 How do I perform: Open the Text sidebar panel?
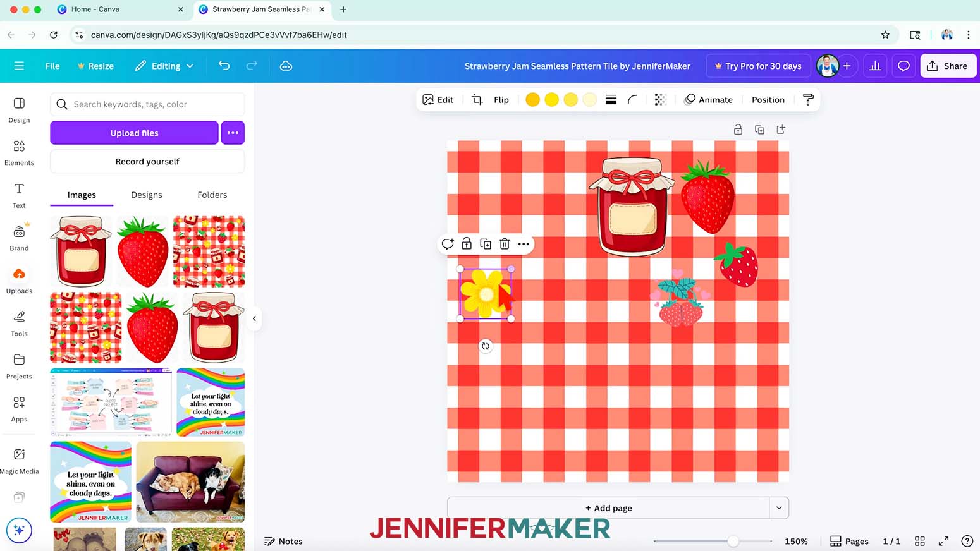tap(19, 195)
